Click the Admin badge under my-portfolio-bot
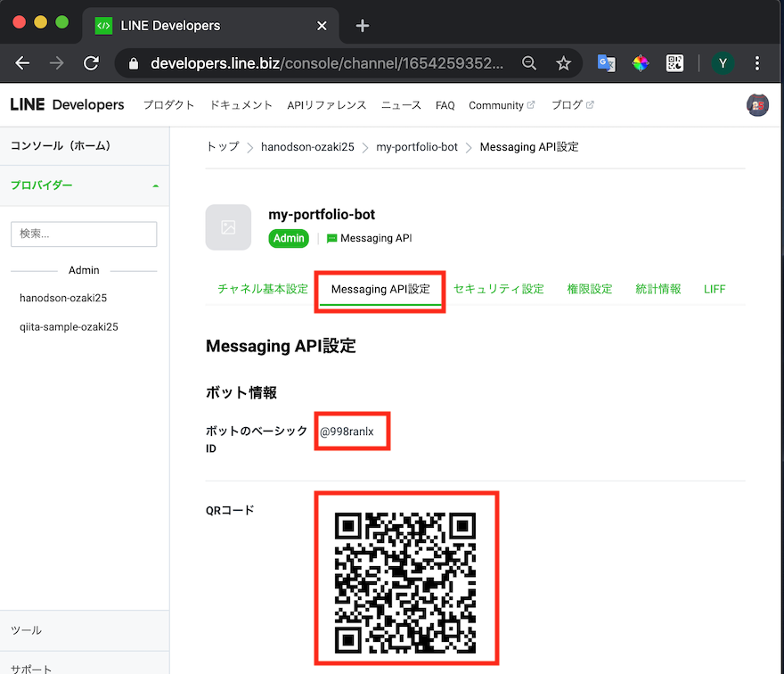Viewport: 784px width, 674px height. click(289, 238)
